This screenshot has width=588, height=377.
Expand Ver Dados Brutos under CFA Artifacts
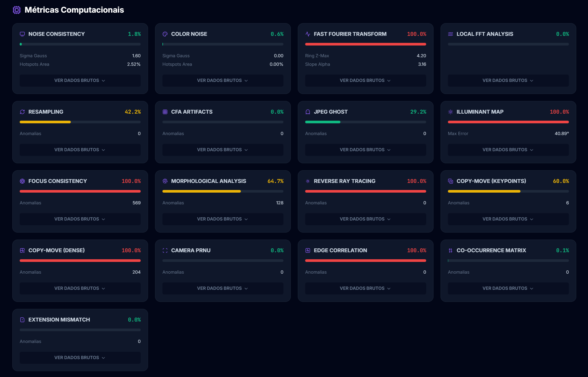pyautogui.click(x=223, y=150)
